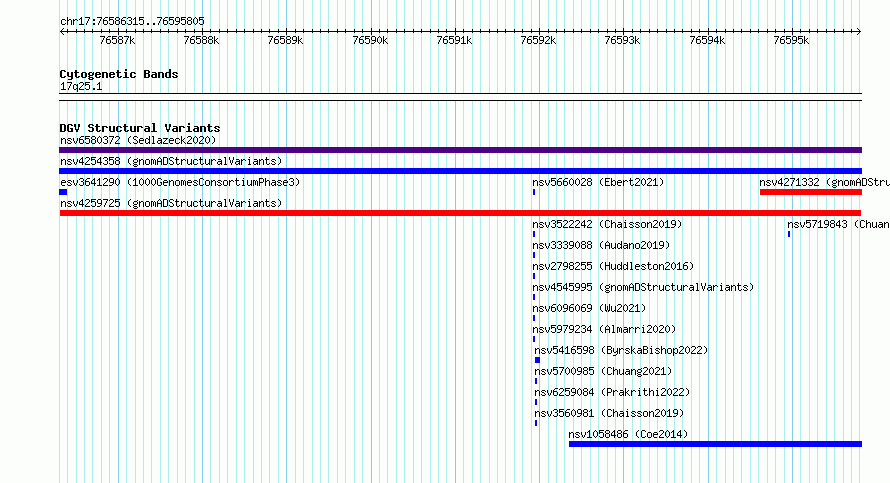Click the blue nsv4254358 variant bar
The width and height of the screenshot is (890, 483).
click(460, 171)
